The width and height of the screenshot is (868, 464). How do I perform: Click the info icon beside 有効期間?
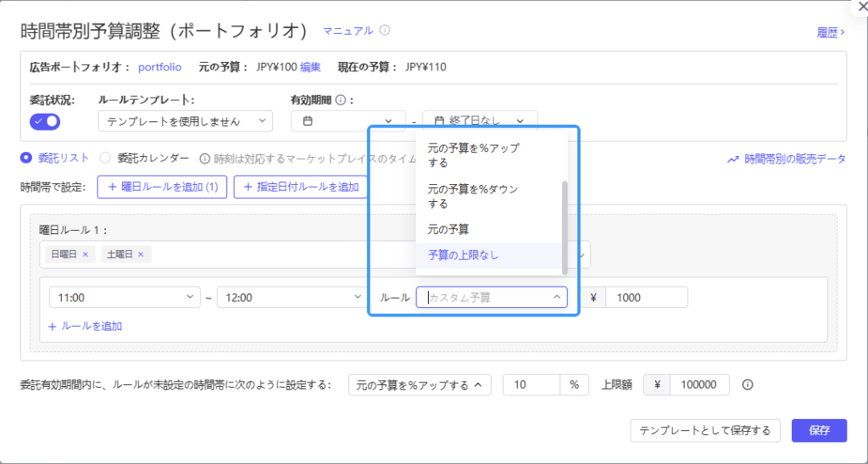[x=341, y=100]
